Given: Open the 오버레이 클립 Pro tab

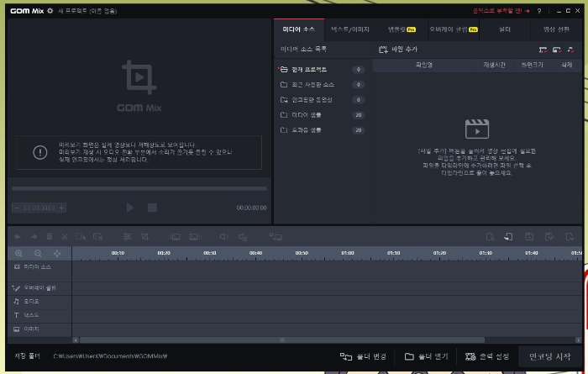Looking at the screenshot, I should point(453,29).
